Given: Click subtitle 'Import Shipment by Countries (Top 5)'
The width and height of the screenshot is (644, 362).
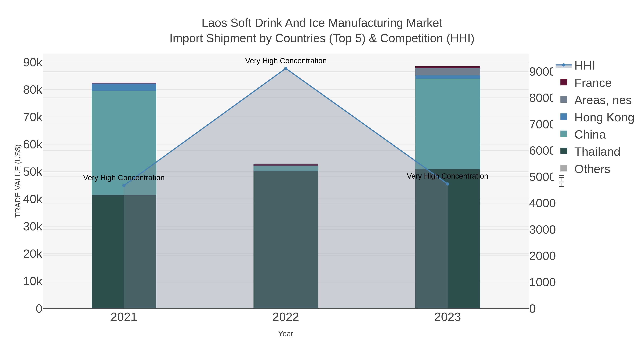Looking at the screenshot, I should pos(267,38).
